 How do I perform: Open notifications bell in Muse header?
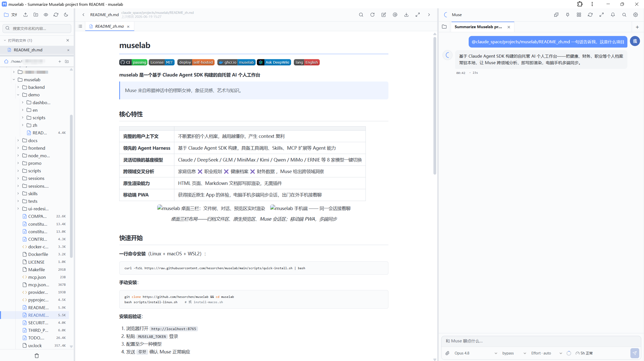coord(613,15)
